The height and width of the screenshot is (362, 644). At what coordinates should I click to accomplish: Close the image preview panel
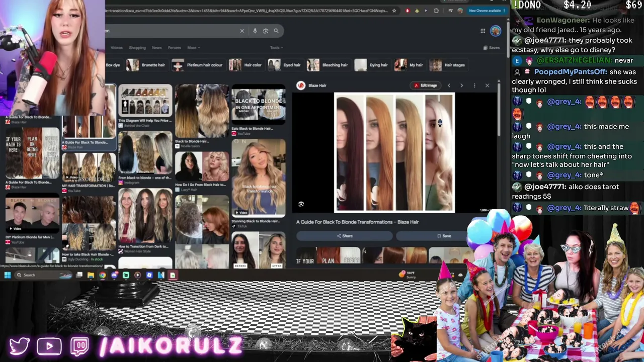487,85
